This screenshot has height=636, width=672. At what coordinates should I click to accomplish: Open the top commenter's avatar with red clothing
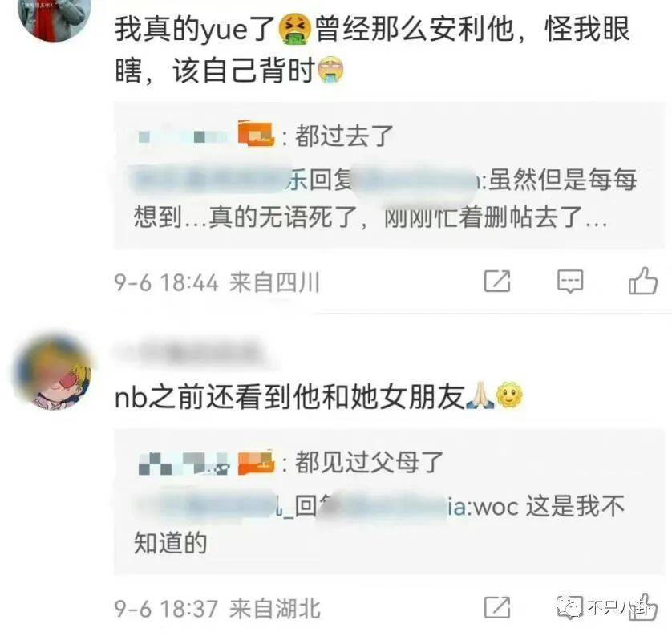click(55, 19)
